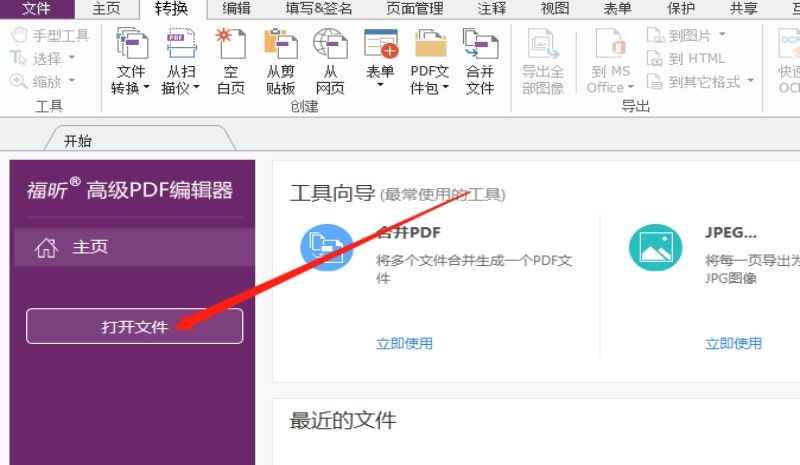Image resolution: width=800 pixels, height=465 pixels.
Task: Switch to the 保护 ribbon tab
Action: coord(680,9)
